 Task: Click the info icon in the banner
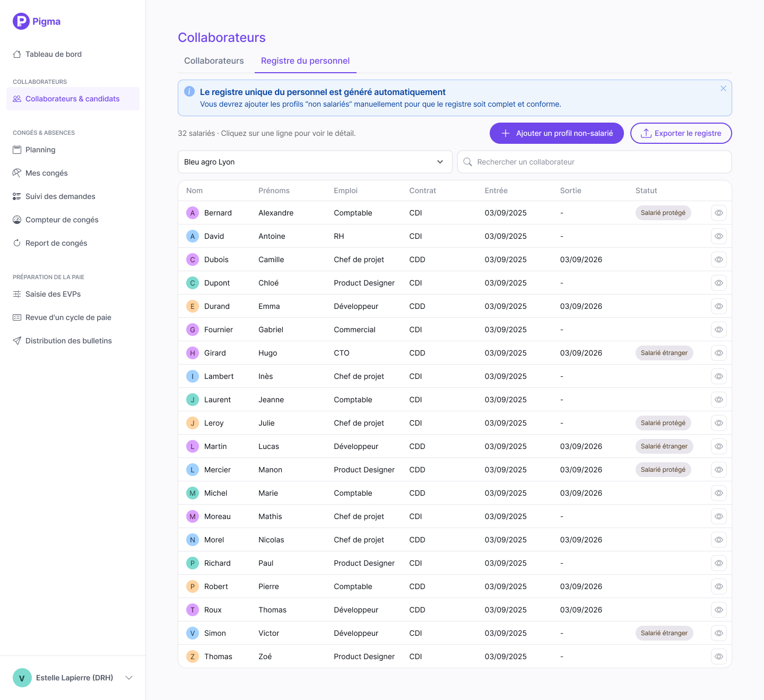189,91
